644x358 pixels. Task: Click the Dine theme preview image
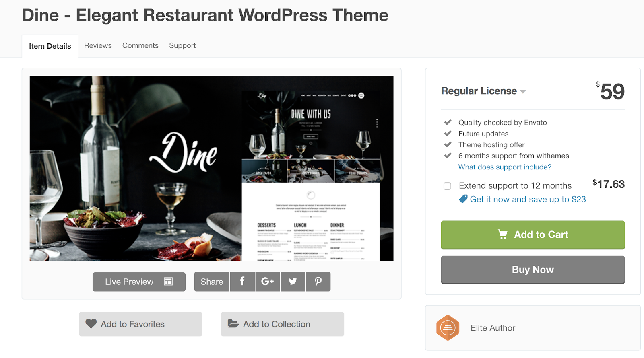(x=211, y=168)
